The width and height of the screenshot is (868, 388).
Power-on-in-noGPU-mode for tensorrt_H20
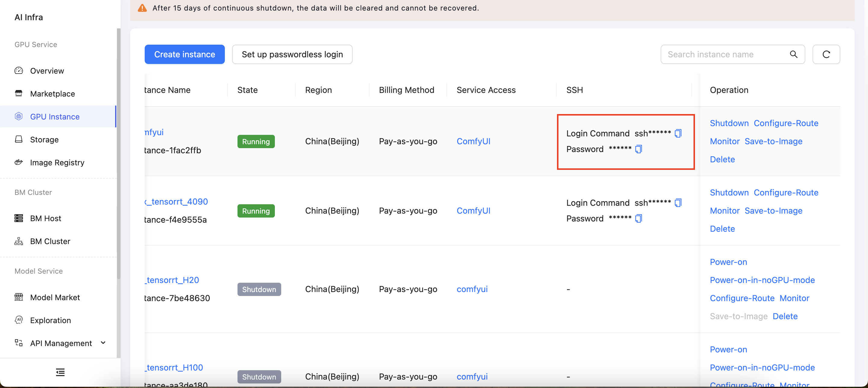[762, 280]
